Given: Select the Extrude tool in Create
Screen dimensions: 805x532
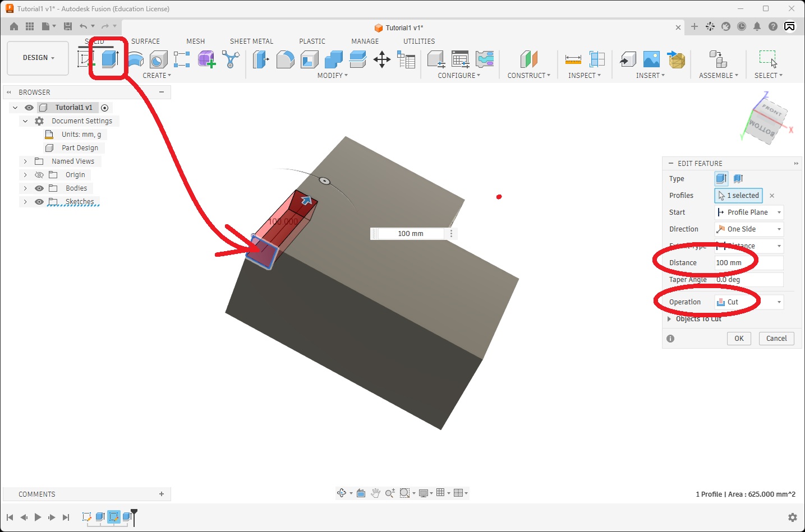Looking at the screenshot, I should pos(110,59).
